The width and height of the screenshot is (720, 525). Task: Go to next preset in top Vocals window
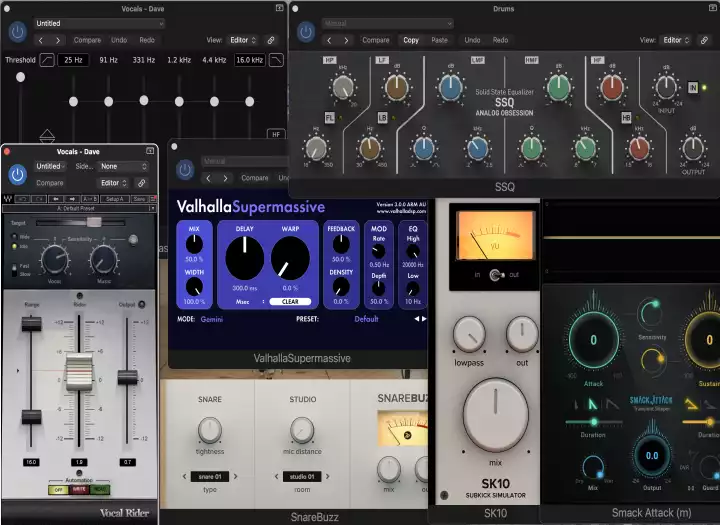(58, 40)
